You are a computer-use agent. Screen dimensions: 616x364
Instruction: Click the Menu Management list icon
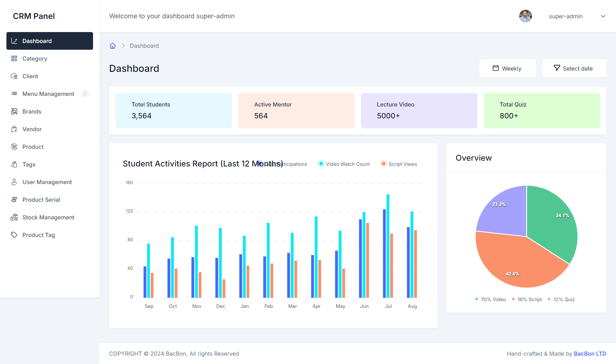click(14, 94)
